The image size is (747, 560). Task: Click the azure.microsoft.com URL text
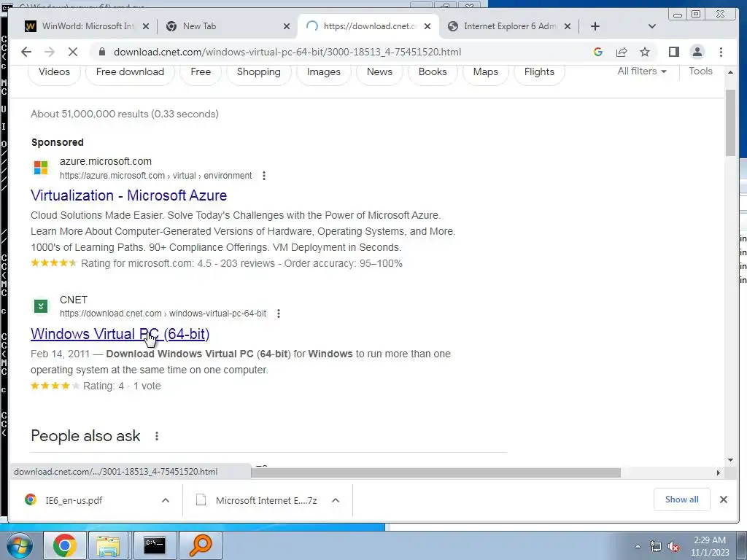[x=156, y=176]
